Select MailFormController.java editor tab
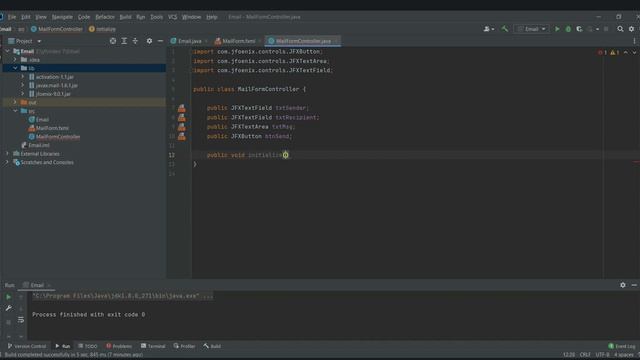 pos(302,41)
